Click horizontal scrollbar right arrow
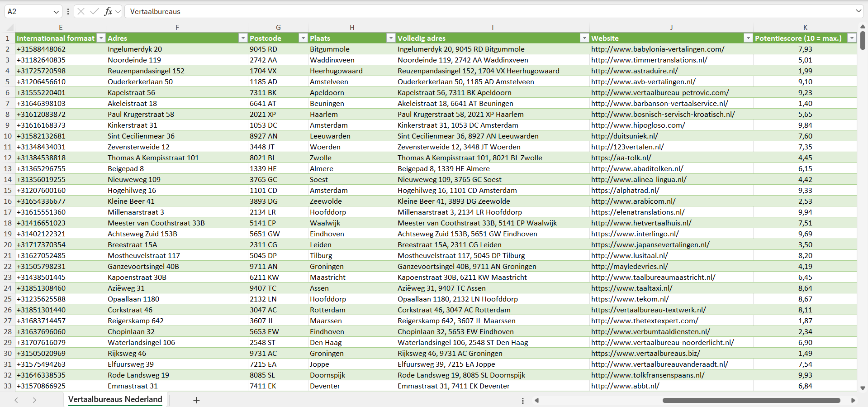This screenshot has width=868, height=407. click(853, 400)
